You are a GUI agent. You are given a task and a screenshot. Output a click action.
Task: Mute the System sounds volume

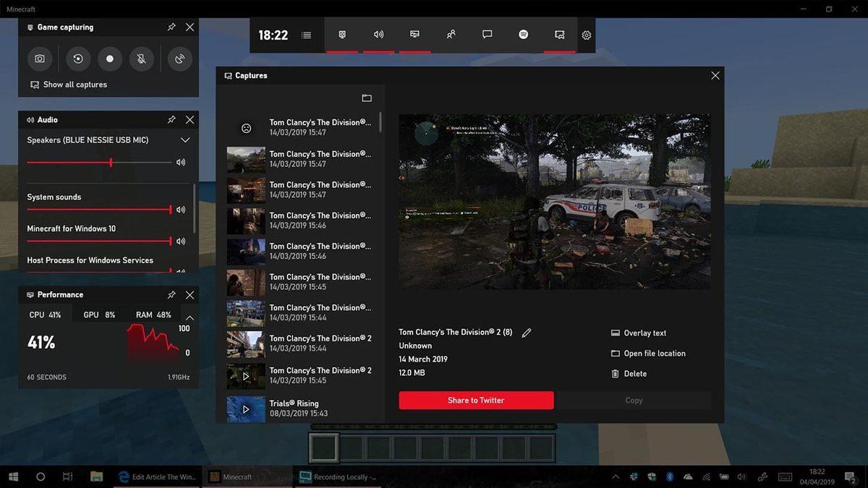click(181, 210)
